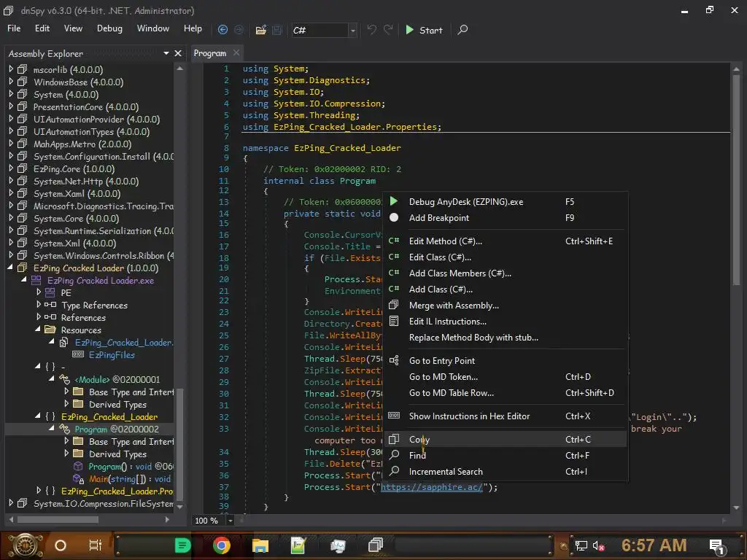Click the Undo toolbar icon
This screenshot has width=747, height=560.
click(x=372, y=30)
